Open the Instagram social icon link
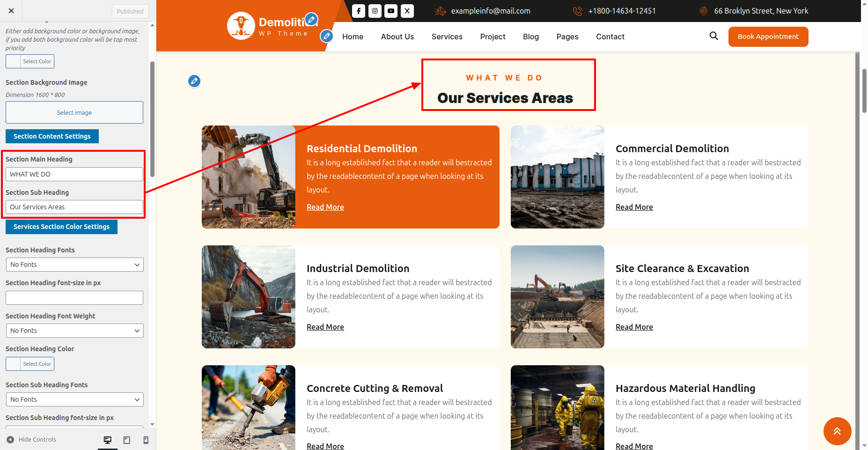The image size is (868, 450). point(375,11)
